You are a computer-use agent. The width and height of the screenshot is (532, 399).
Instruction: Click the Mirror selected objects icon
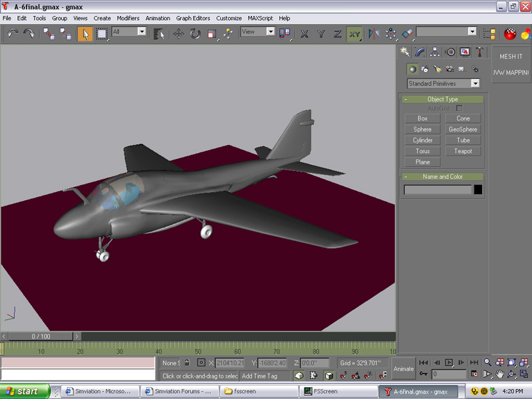point(373,33)
